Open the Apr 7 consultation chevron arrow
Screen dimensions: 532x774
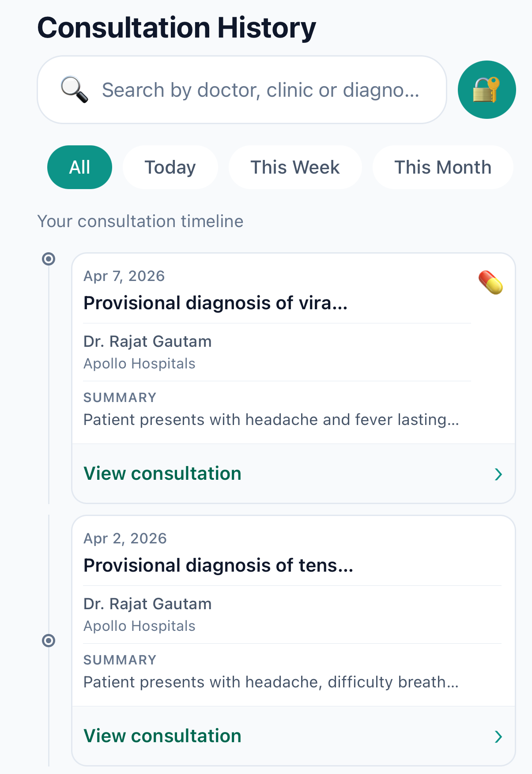(x=498, y=474)
